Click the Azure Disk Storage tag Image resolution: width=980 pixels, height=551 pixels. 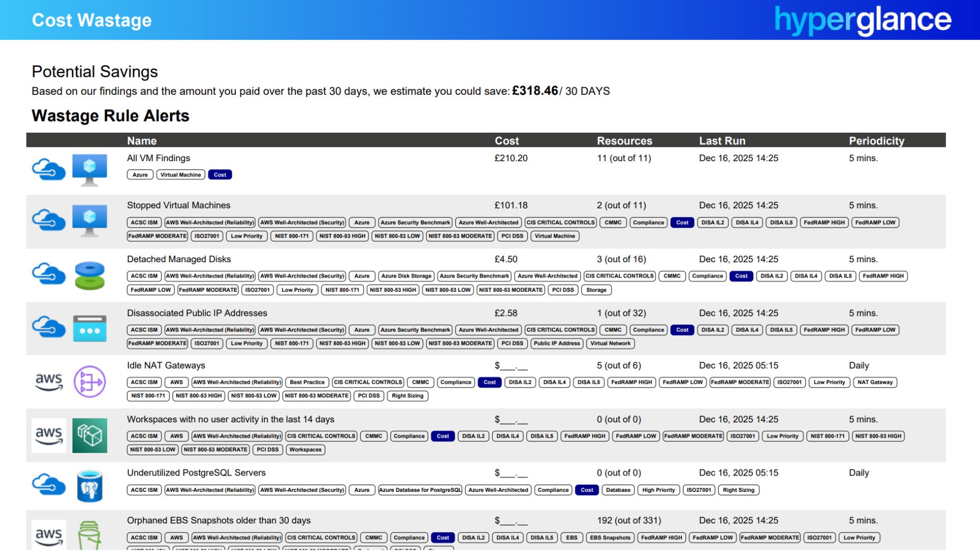(x=406, y=276)
